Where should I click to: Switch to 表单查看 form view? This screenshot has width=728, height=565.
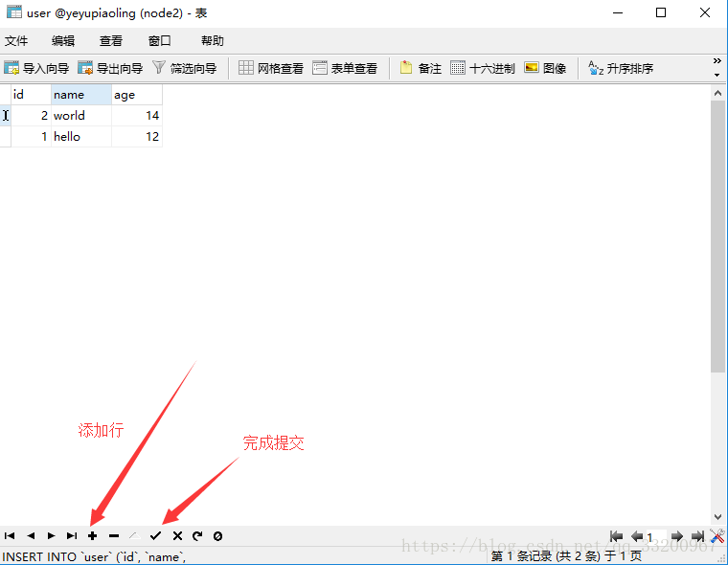tap(346, 68)
